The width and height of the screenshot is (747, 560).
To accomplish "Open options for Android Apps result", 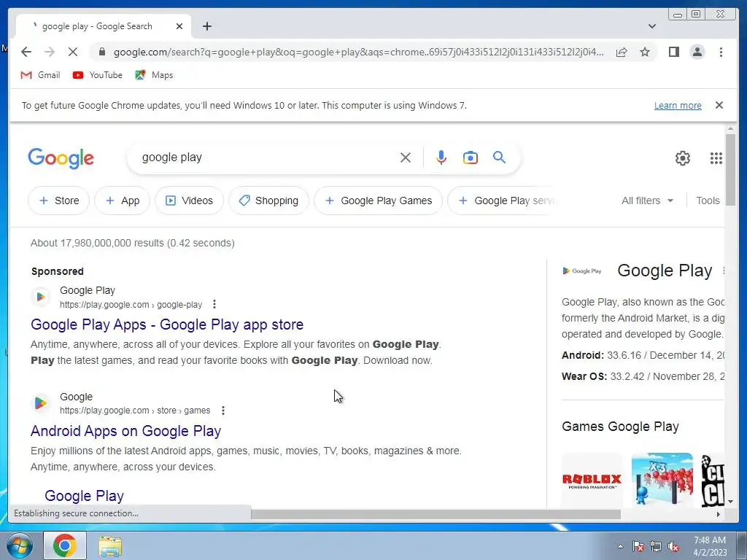I will pyautogui.click(x=223, y=410).
